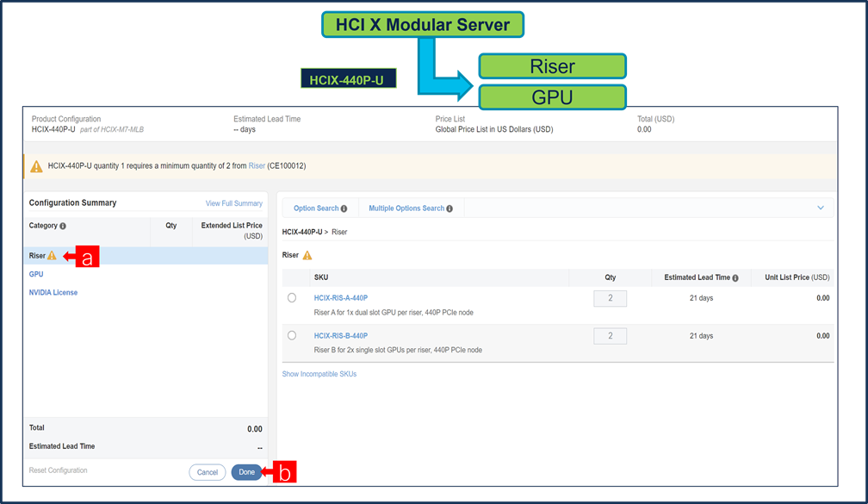This screenshot has width=868, height=504.
Task: Click the Extended List Price header
Action: 232,230
